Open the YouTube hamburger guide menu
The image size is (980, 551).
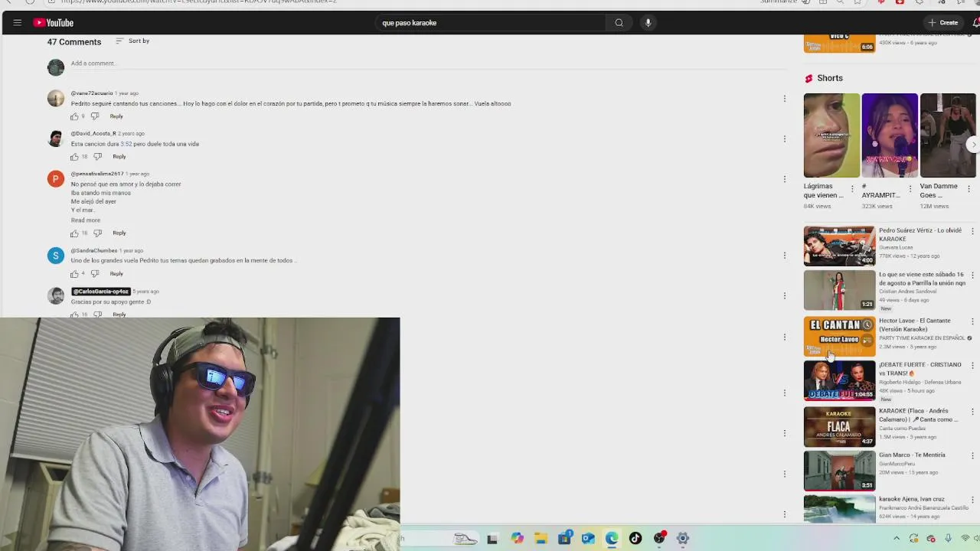coord(17,23)
